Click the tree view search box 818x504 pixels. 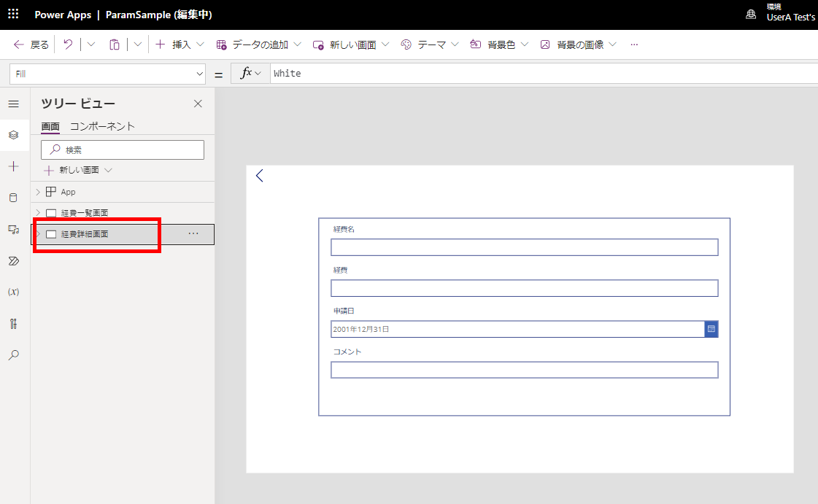point(123,150)
